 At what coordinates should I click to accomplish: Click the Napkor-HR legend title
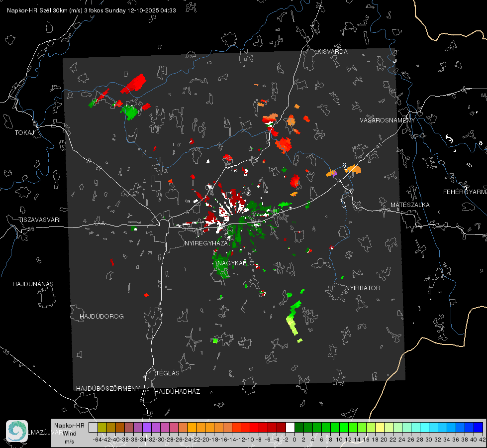(x=69, y=426)
